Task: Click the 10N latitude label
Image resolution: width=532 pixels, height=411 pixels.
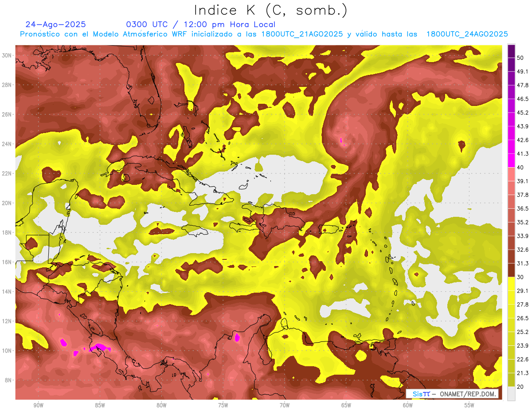Action: pyautogui.click(x=7, y=351)
